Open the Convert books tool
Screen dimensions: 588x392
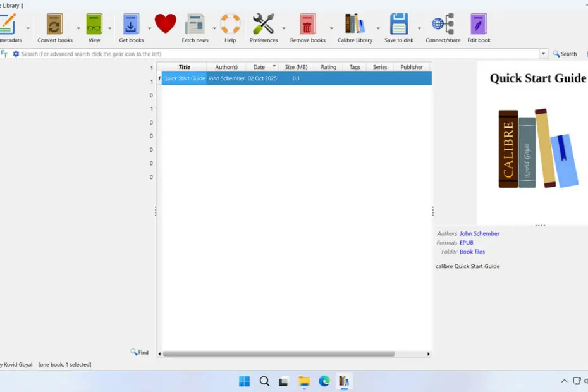(55, 25)
